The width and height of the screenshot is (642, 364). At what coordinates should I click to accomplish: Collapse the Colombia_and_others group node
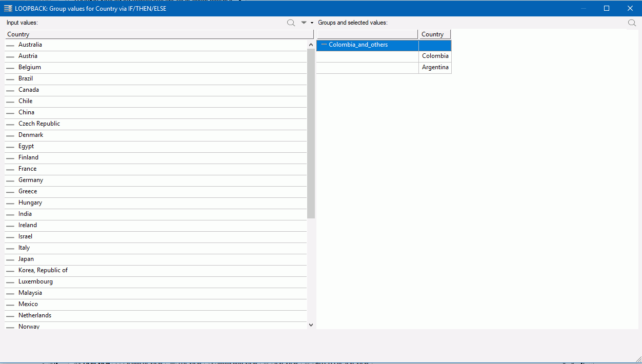tap(324, 45)
